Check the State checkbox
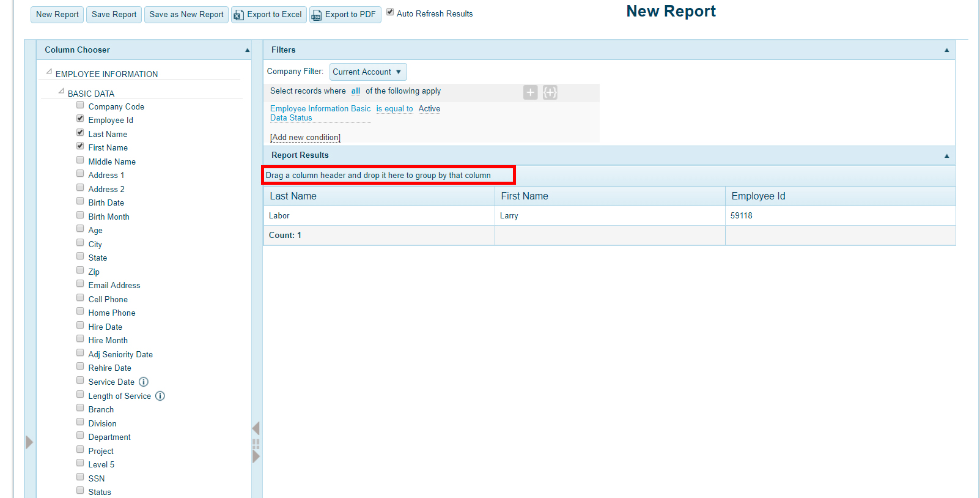Image resolution: width=980 pixels, height=498 pixels. pyautogui.click(x=80, y=256)
